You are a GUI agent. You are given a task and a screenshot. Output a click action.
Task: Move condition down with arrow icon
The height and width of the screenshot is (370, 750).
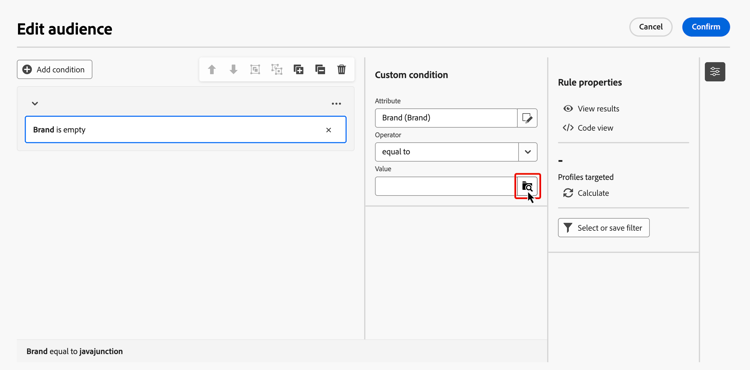click(x=233, y=70)
